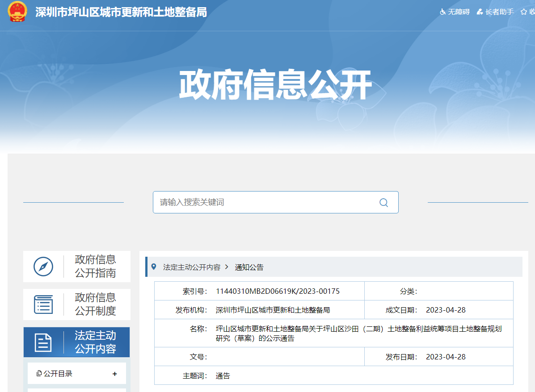Click the list icon for 公开制度
535x392 pixels.
43,304
